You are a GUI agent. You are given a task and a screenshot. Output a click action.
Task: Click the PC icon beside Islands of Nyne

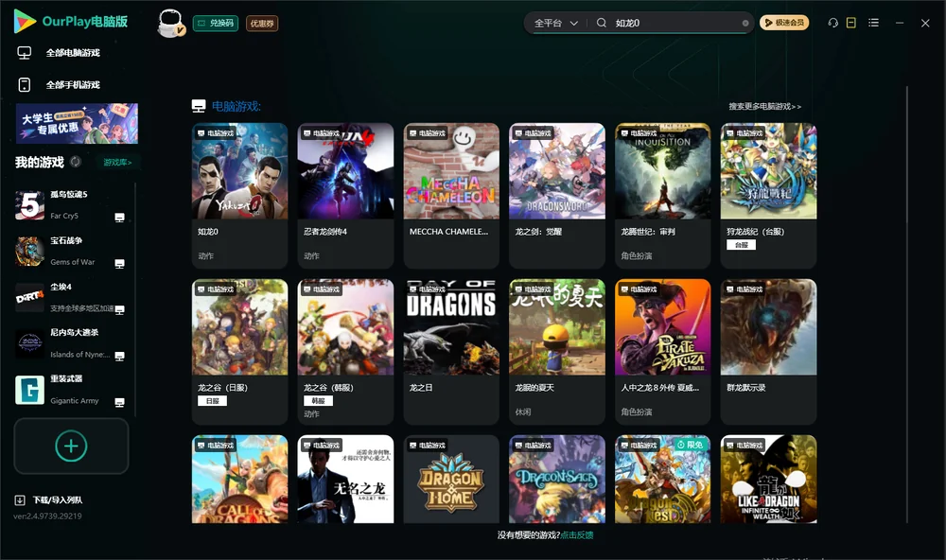(x=119, y=356)
